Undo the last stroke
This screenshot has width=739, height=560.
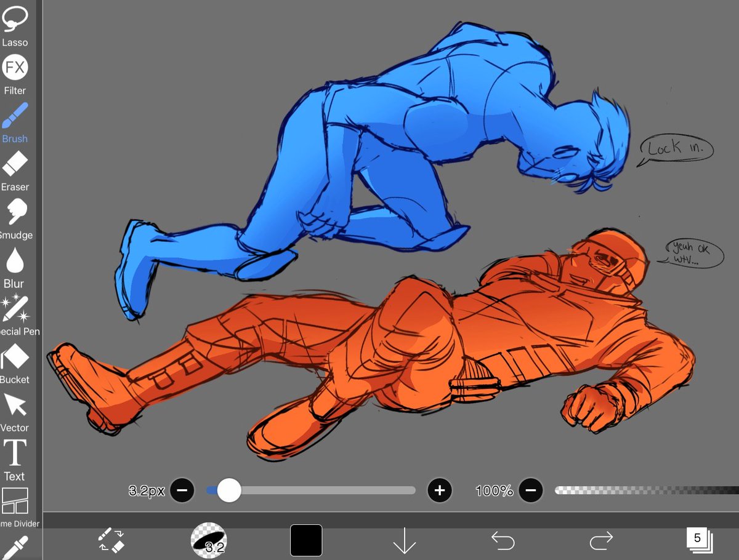503,541
